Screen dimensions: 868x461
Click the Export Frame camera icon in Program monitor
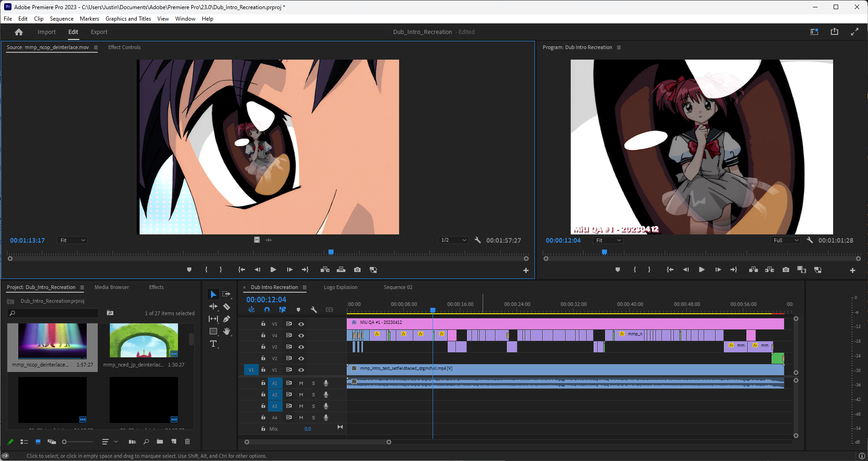786,270
